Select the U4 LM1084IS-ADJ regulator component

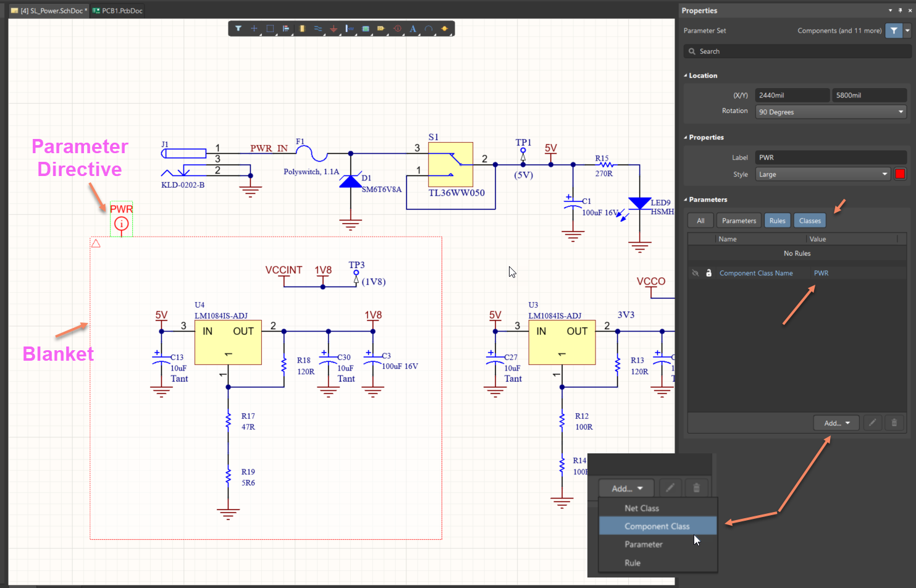pyautogui.click(x=228, y=342)
